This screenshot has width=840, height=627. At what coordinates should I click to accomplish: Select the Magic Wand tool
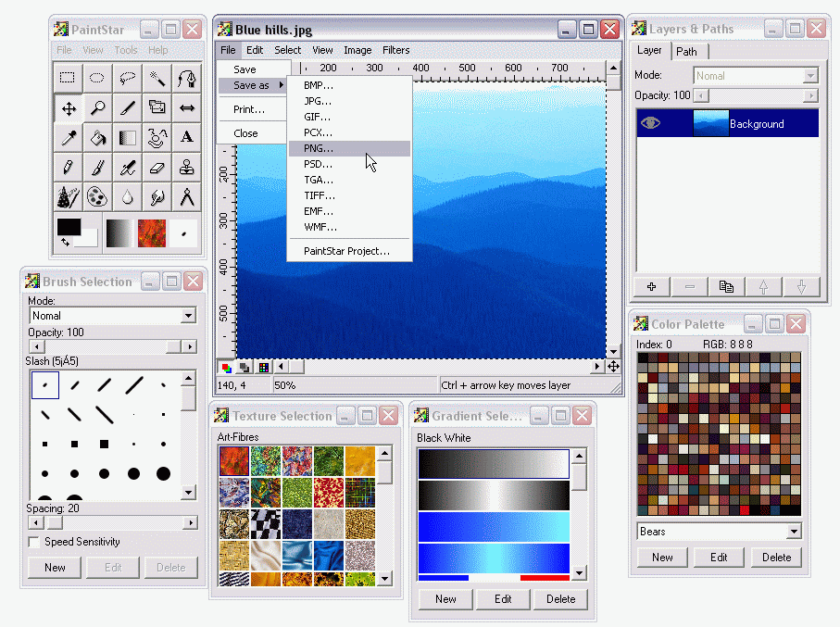pos(157,78)
